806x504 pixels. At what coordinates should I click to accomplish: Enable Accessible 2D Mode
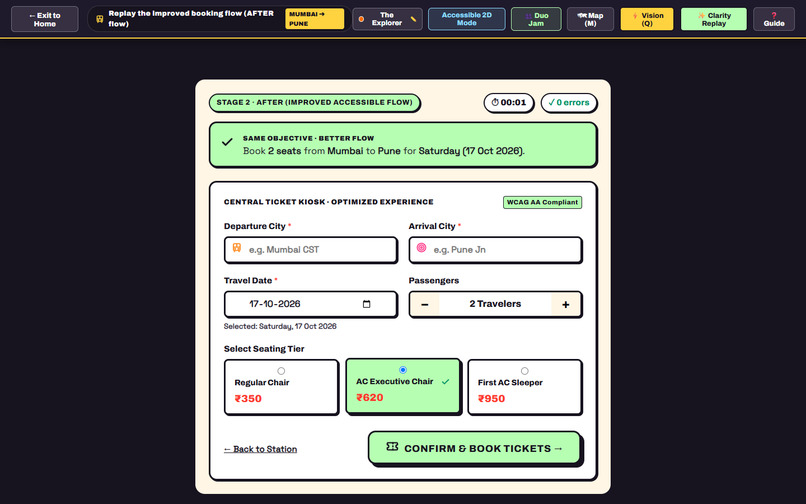click(x=466, y=19)
